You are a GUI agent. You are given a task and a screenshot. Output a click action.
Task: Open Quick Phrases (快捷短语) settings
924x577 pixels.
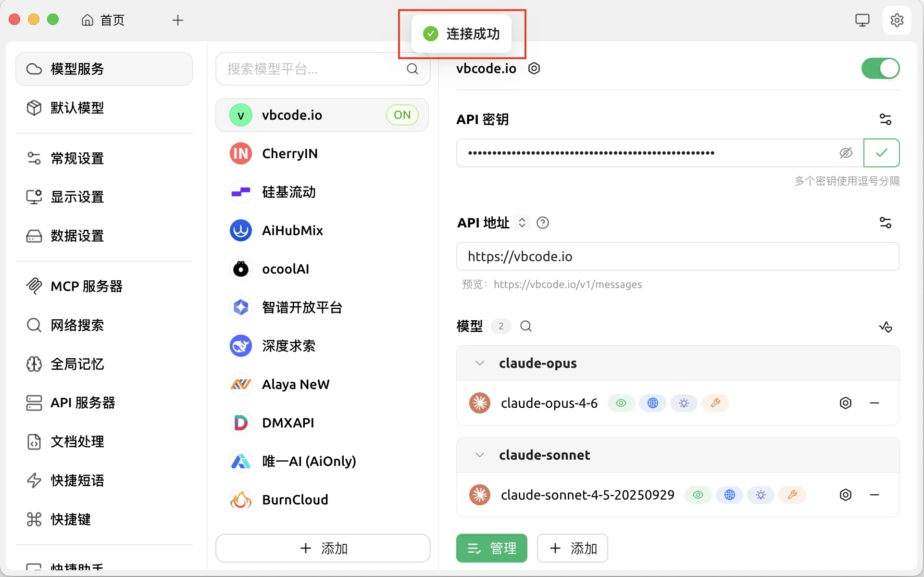coord(104,480)
